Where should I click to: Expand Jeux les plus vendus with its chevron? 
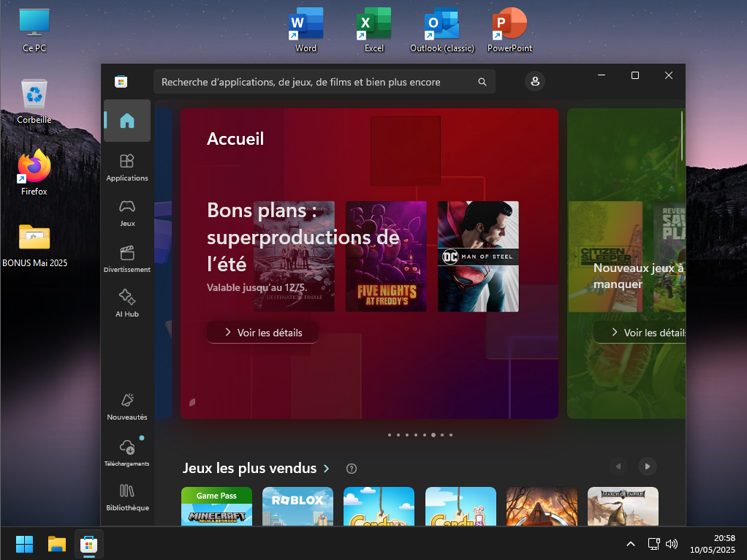coord(327,469)
